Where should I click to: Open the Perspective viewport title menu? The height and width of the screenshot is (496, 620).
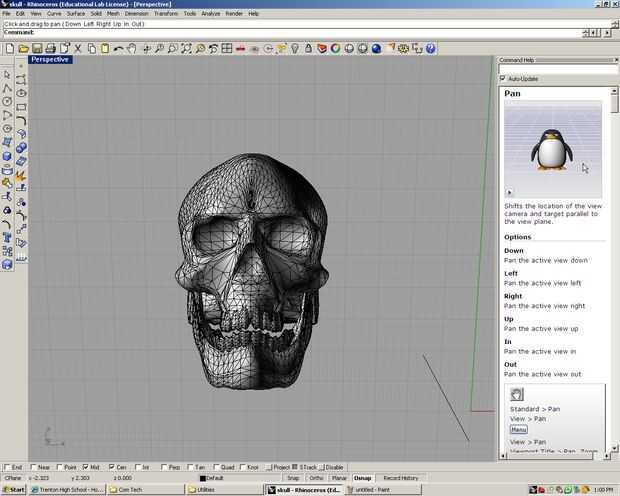pyautogui.click(x=50, y=60)
